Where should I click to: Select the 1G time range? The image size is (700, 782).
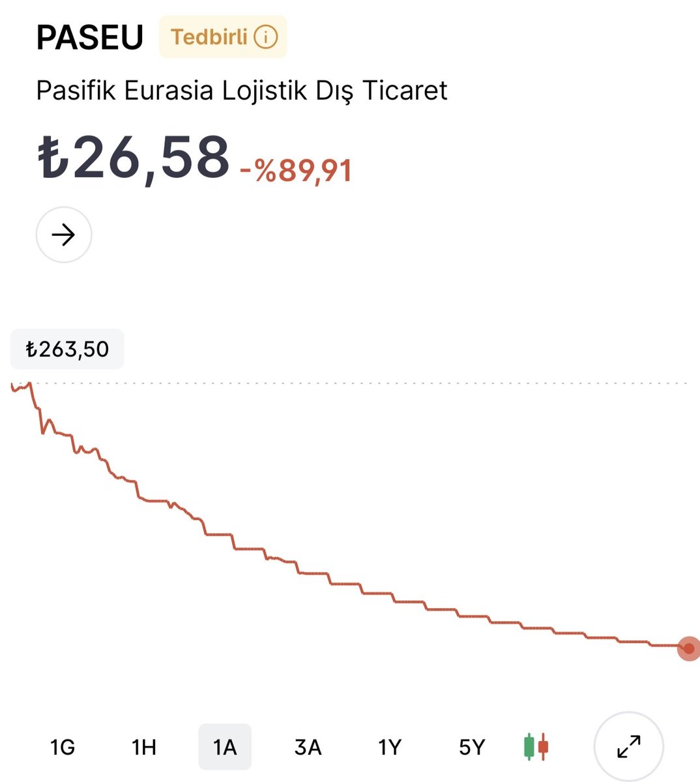63,747
